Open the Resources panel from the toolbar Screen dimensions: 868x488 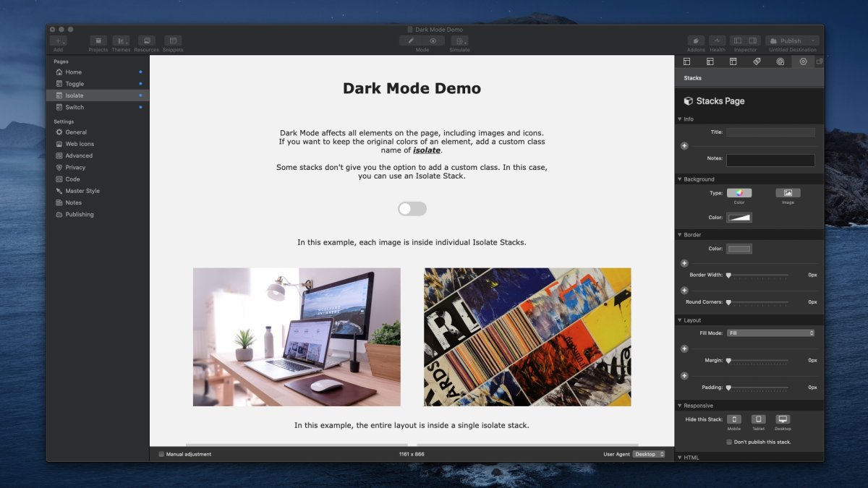coord(146,41)
